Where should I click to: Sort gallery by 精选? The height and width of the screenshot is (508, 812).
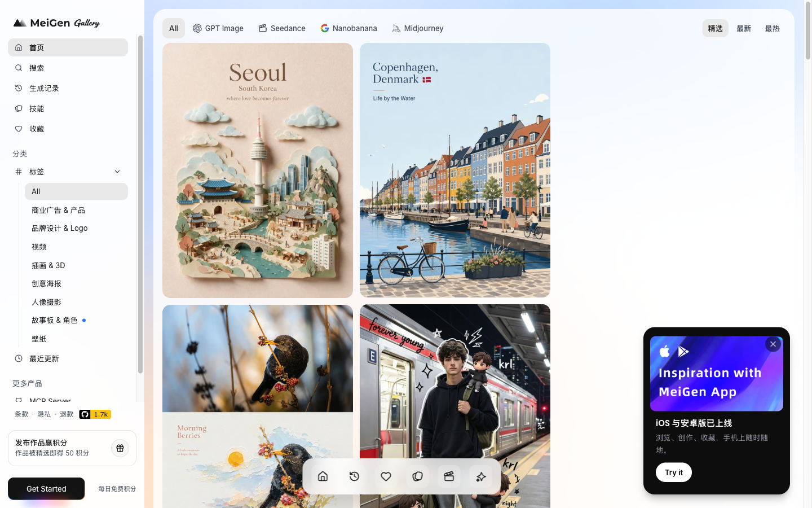click(715, 28)
